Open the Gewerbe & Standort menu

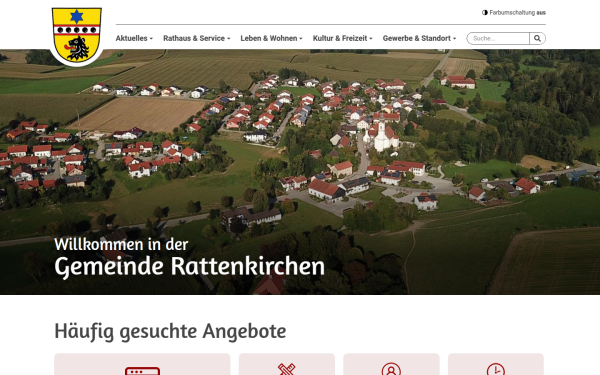click(x=419, y=38)
